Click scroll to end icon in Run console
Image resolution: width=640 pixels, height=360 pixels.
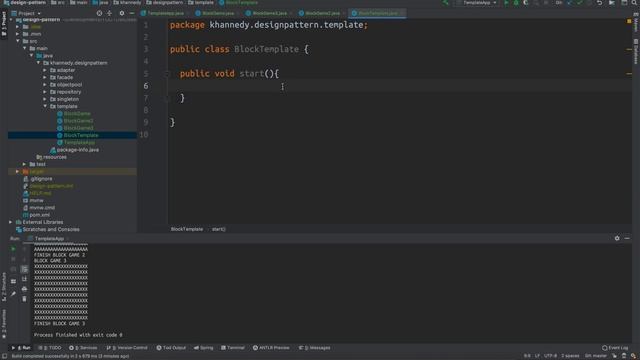(24, 279)
